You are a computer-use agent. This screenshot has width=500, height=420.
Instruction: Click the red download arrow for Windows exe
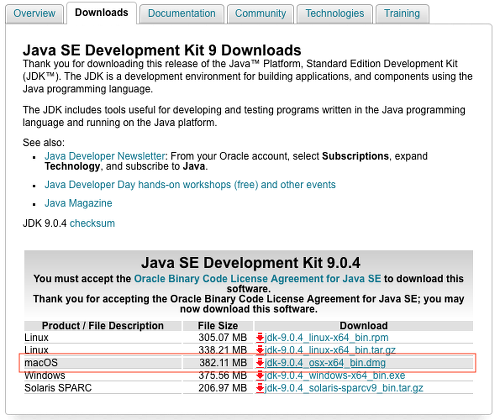coord(260,376)
